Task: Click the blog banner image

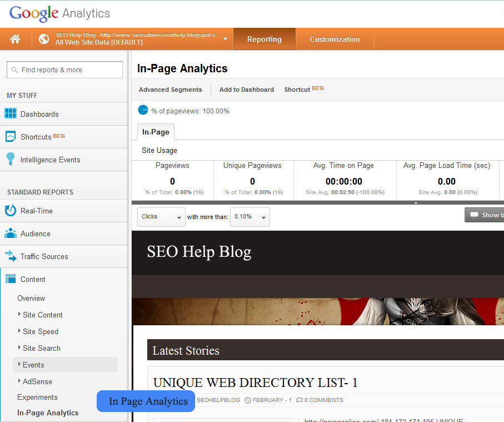Action: tap(318, 311)
